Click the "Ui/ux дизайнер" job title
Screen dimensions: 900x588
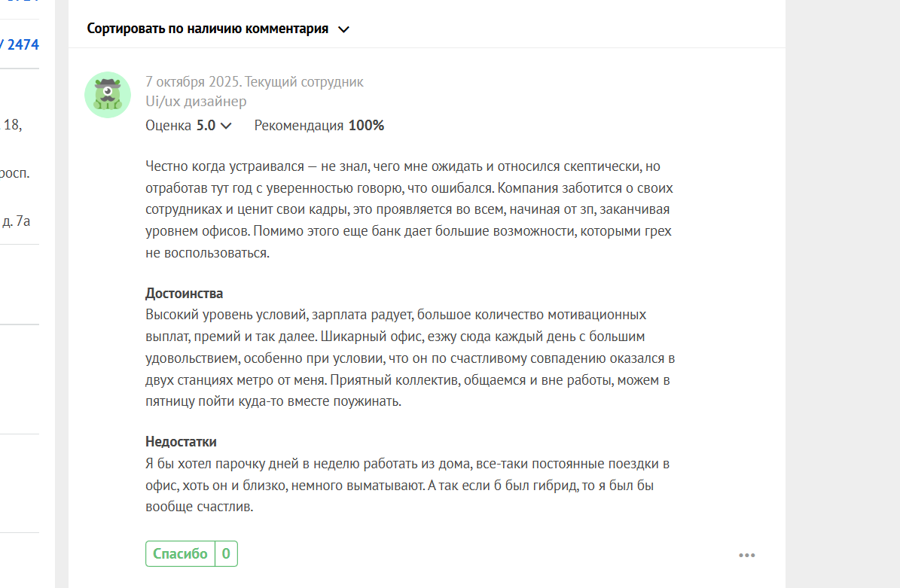tap(196, 101)
